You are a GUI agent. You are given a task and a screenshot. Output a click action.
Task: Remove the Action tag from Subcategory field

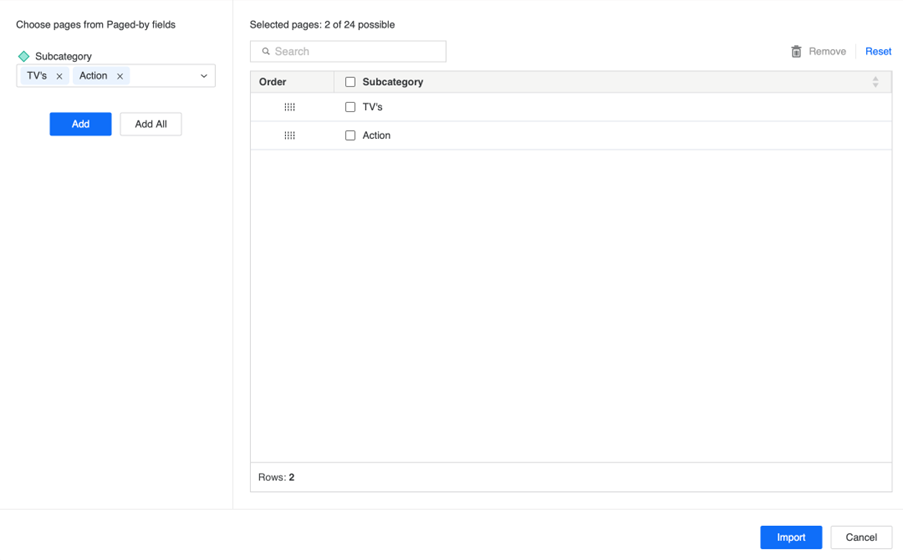point(120,76)
